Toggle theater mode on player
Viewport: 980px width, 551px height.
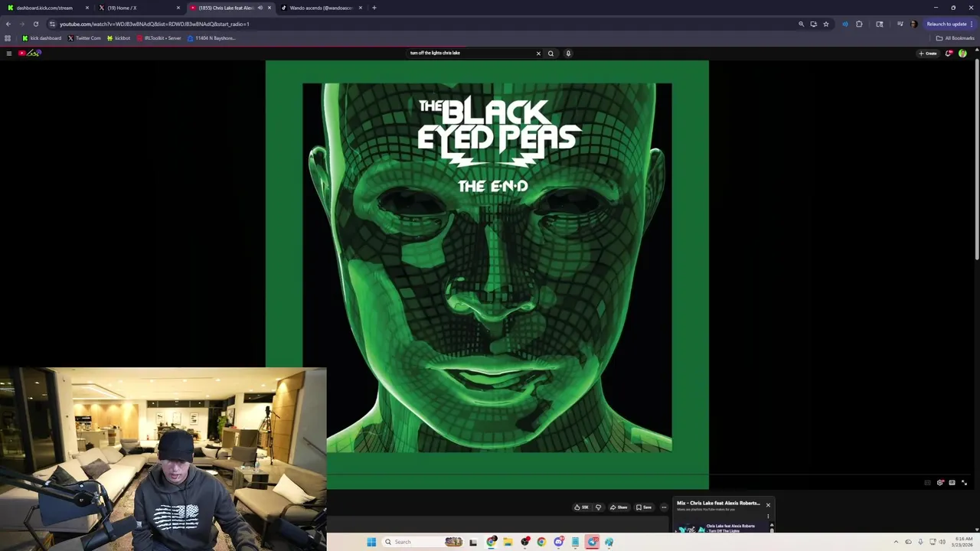tap(952, 482)
